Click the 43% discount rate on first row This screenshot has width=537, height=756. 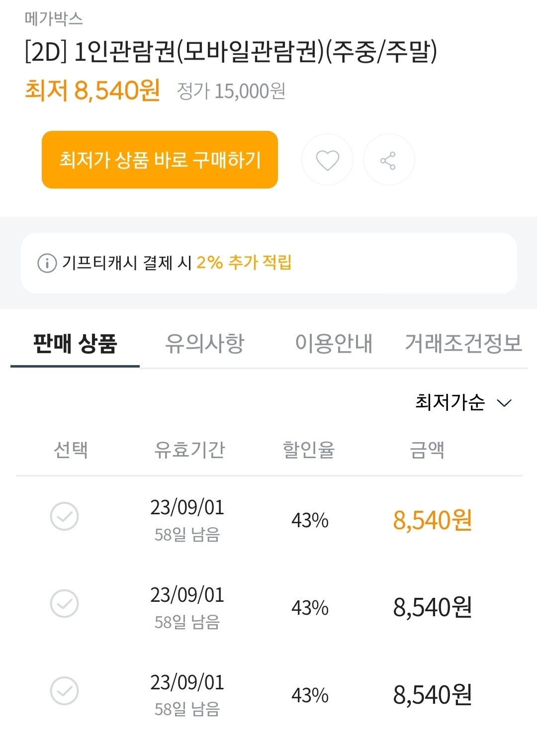point(310,521)
